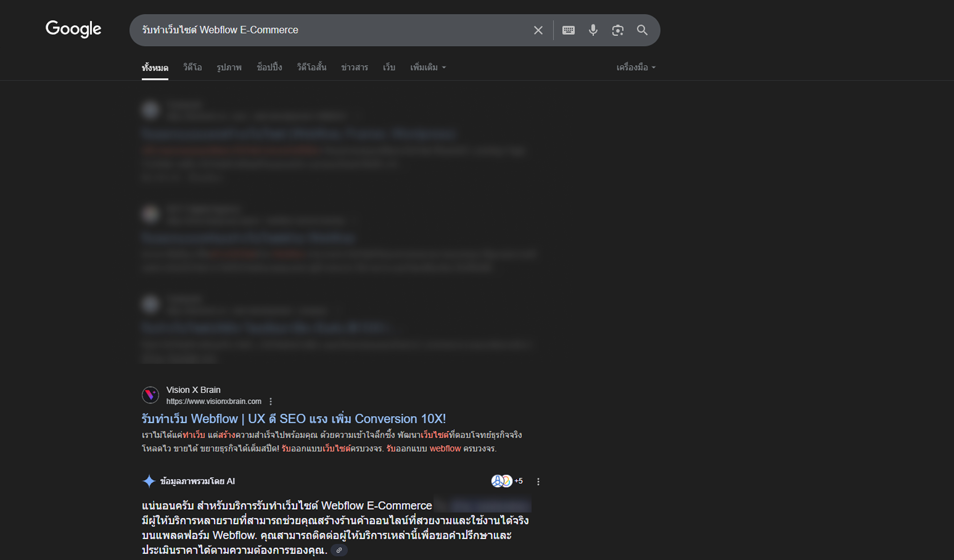Open the on-screen keyboard input tool
The width and height of the screenshot is (954, 560).
[x=568, y=30]
